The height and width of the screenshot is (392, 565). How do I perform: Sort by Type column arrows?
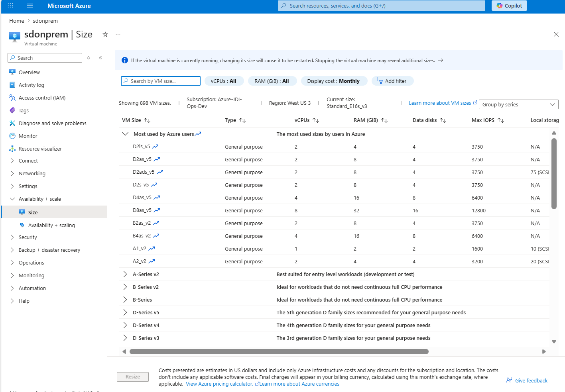point(242,120)
